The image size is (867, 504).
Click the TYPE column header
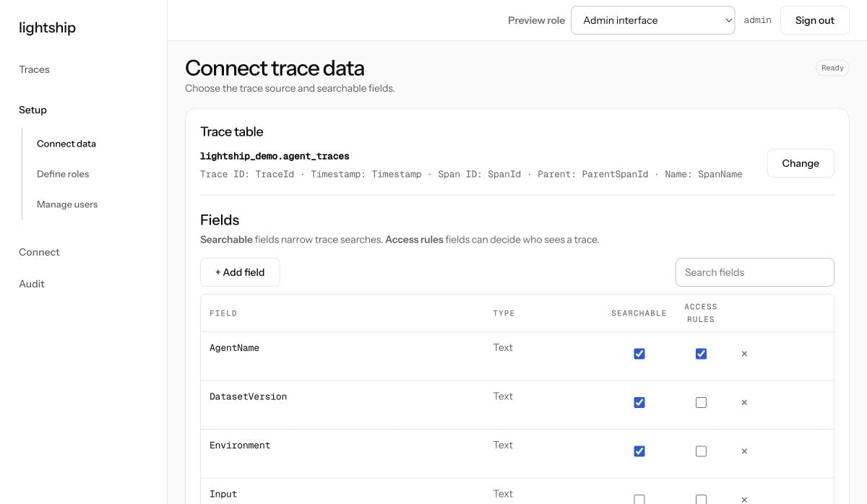(x=504, y=313)
